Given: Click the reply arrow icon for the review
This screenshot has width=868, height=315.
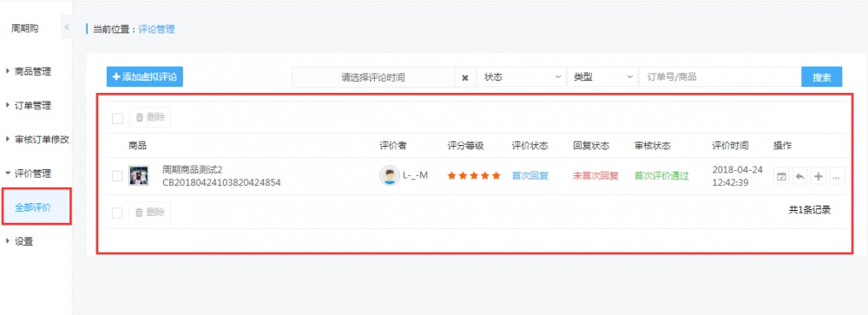Looking at the screenshot, I should pos(799,177).
